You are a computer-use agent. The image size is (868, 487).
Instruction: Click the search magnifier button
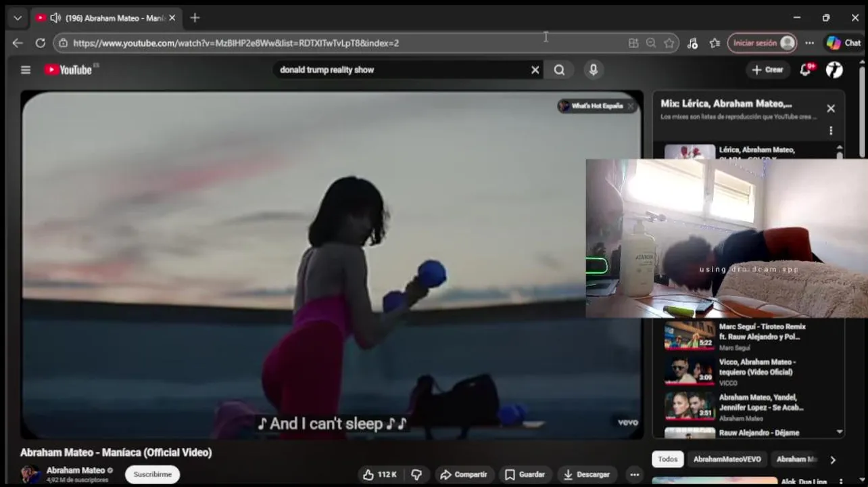(x=559, y=70)
